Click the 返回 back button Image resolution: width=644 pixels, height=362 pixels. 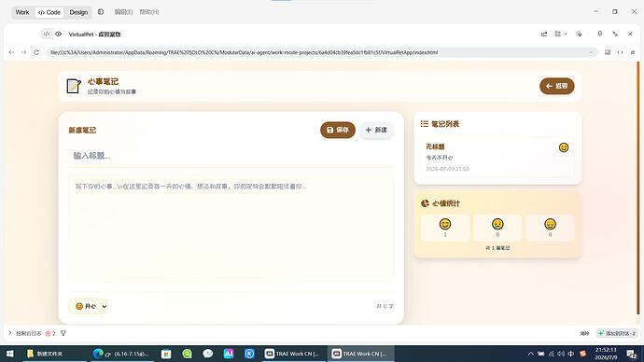coord(557,86)
